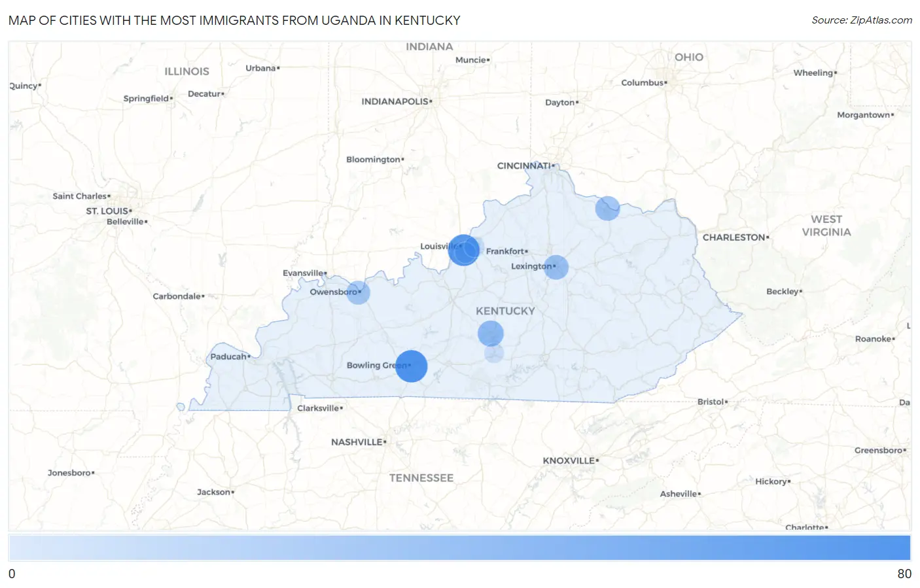
Task: Click the TENNESSEE state label
Action: click(x=421, y=478)
